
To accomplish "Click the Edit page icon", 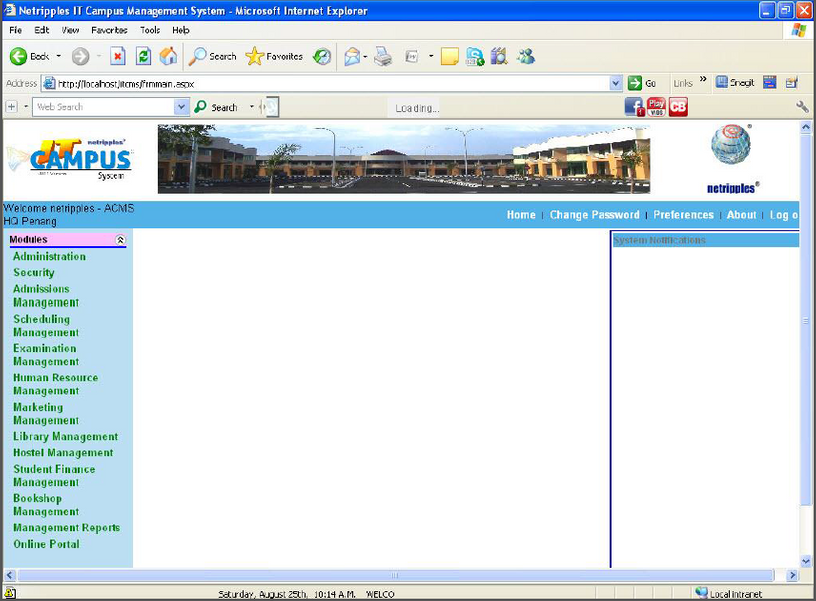I will point(412,56).
